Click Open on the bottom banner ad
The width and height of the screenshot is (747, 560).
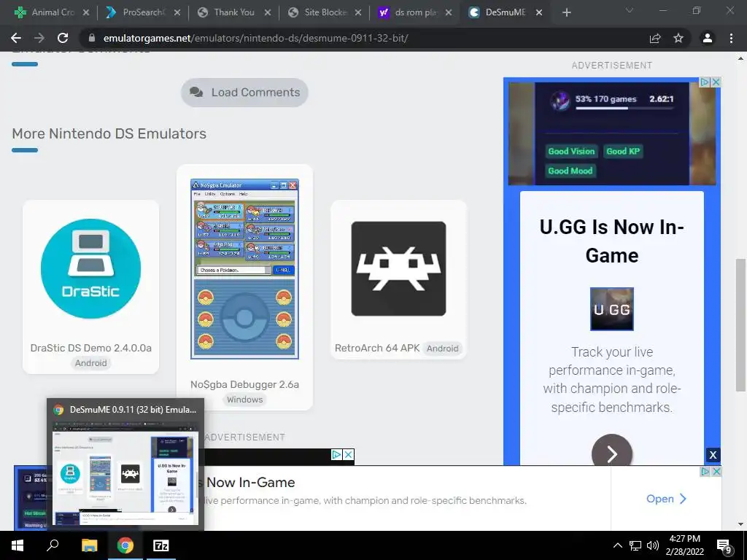(666, 499)
